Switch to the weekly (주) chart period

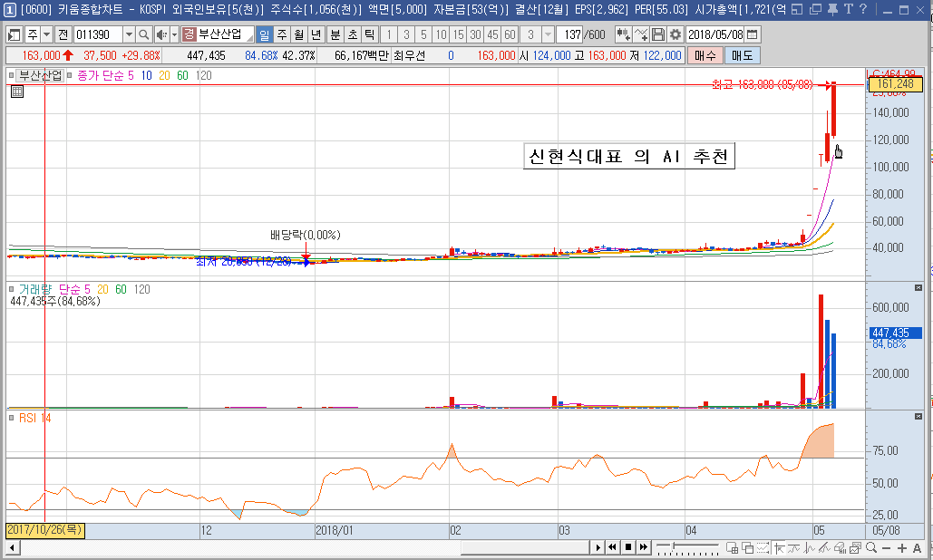[x=281, y=34]
